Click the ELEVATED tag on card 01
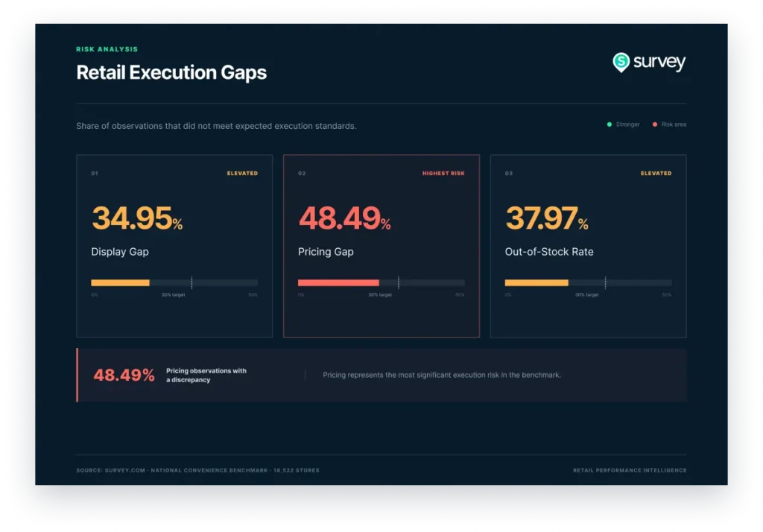 pyautogui.click(x=242, y=174)
